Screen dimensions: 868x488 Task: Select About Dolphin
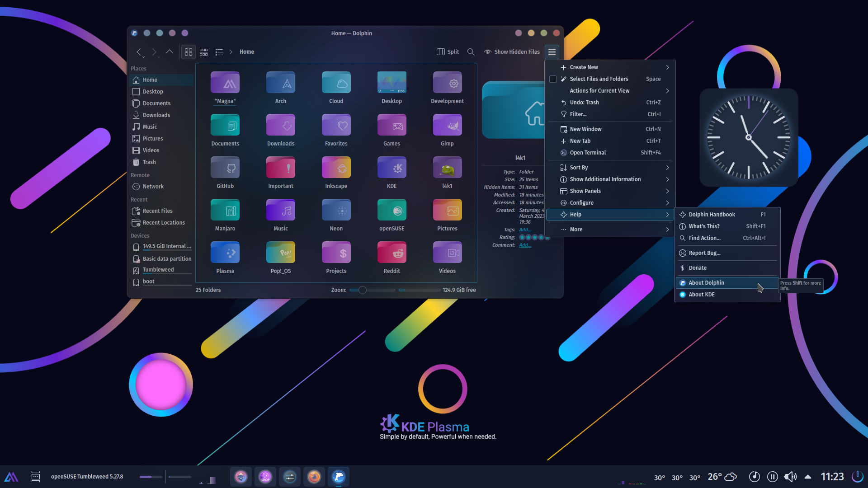pos(727,283)
